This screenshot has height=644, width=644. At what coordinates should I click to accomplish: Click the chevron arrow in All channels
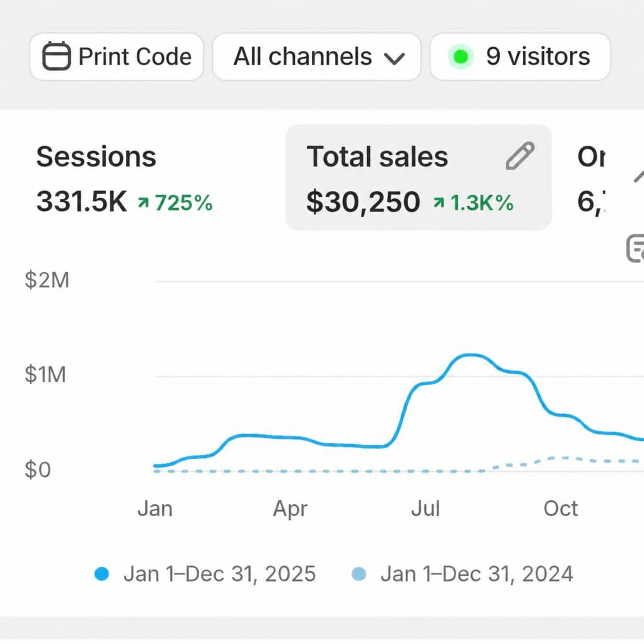point(394,59)
